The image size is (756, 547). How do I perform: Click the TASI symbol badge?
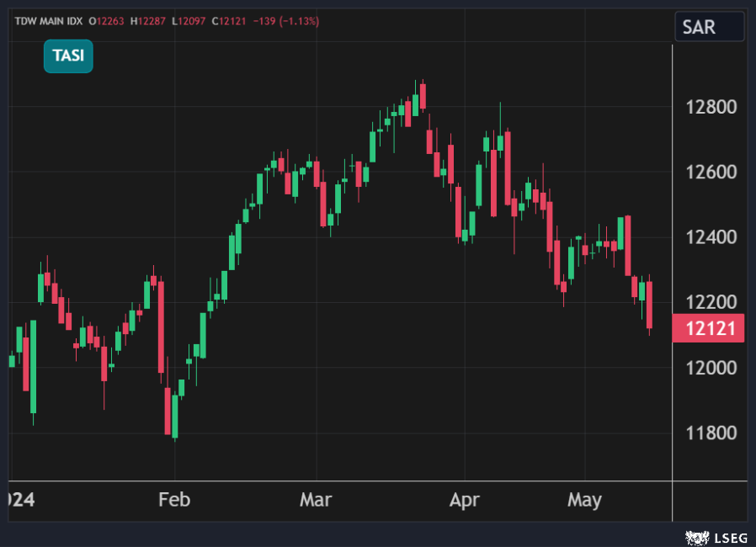(68, 56)
